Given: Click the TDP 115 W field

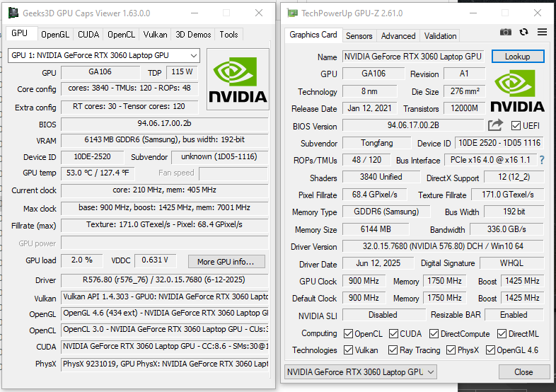Looking at the screenshot, I should tap(182, 72).
